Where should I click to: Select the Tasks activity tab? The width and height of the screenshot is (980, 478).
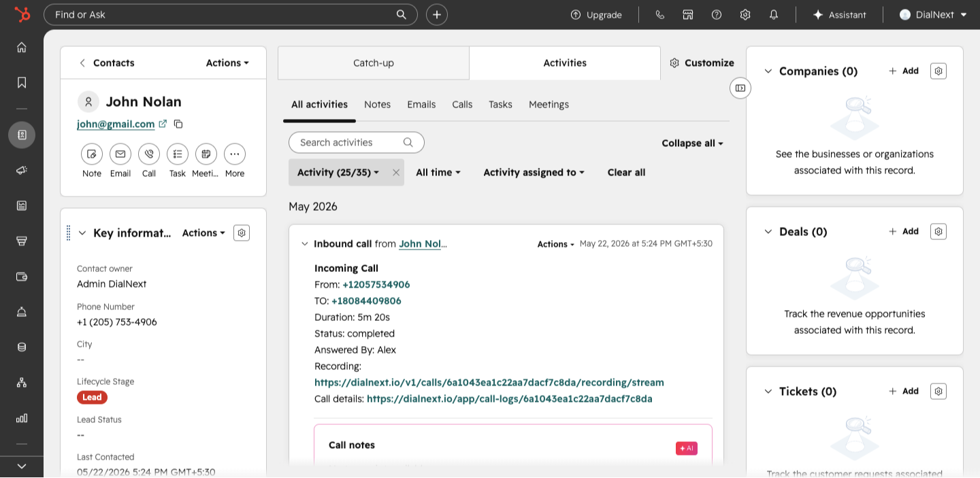coord(500,104)
